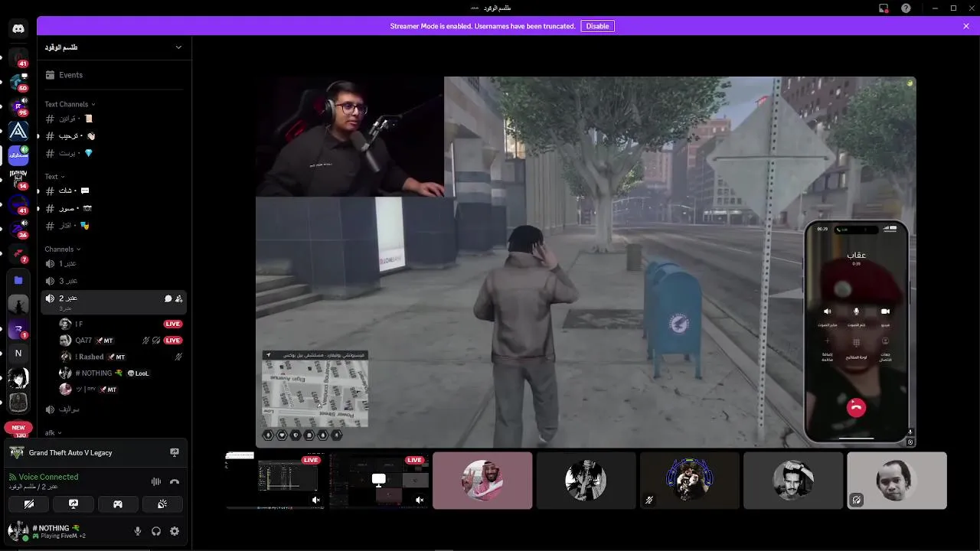The width and height of the screenshot is (980, 551).
Task: Toggle microphone mute in user panel
Action: click(x=138, y=531)
